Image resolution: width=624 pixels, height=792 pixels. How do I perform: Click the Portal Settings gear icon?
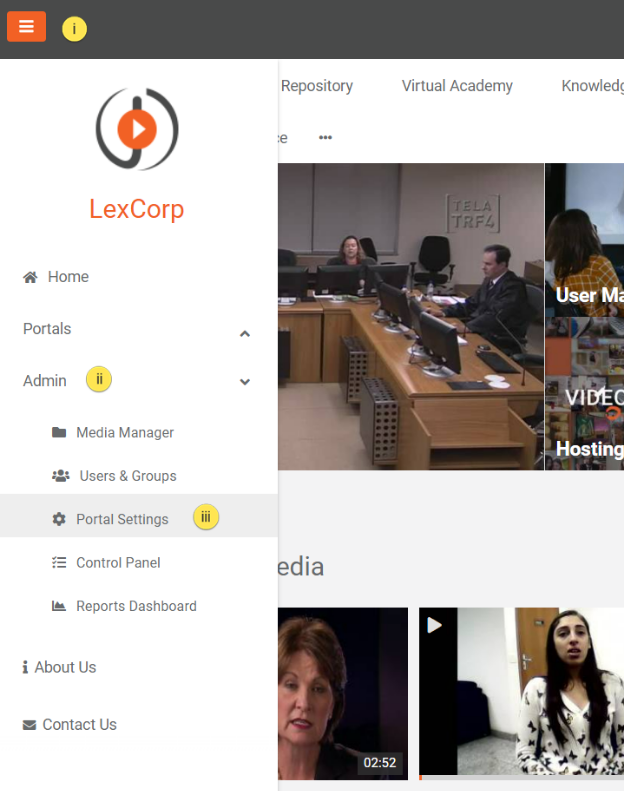[59, 519]
